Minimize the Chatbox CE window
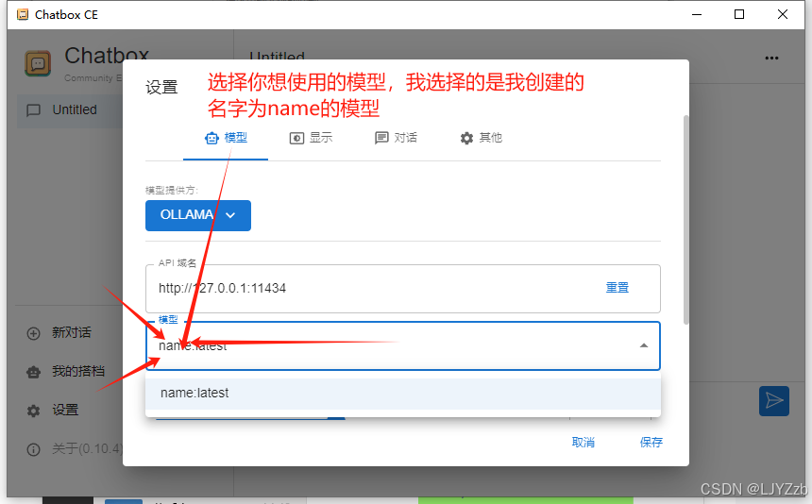This screenshot has width=812, height=504. 697,14
